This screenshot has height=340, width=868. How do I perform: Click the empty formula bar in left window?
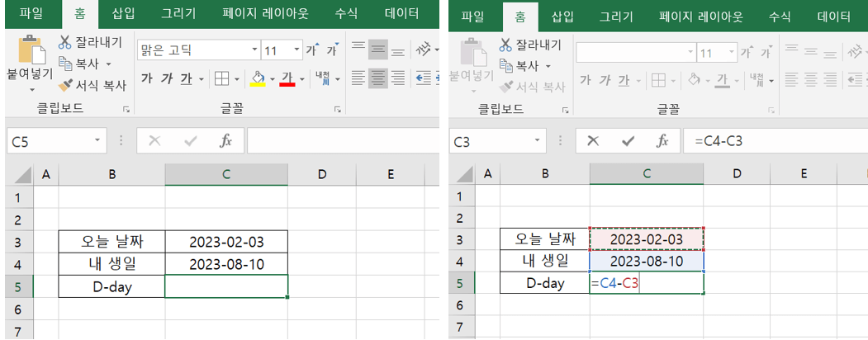pos(344,141)
